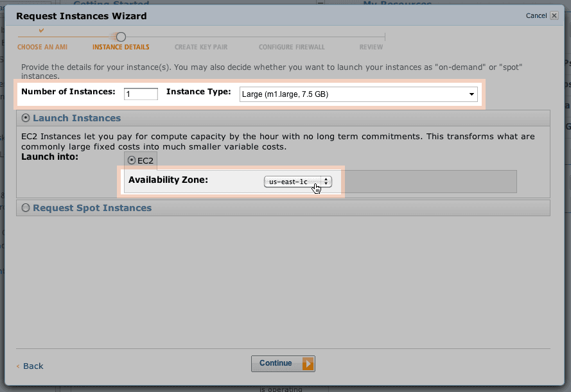Viewport: 571px width, 392px height.
Task: Click the Number of Instances input field
Action: coord(140,94)
